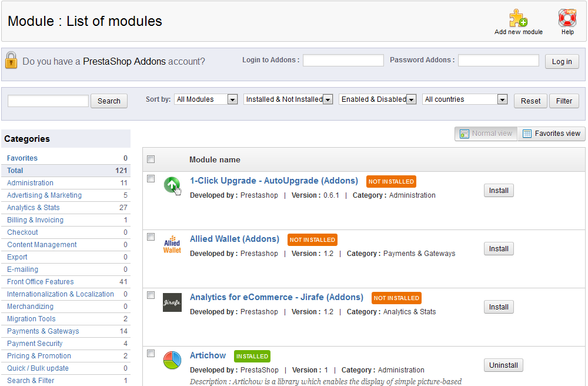
Task: Select the Quick / Bulk update category
Action: pyautogui.click(x=66, y=369)
